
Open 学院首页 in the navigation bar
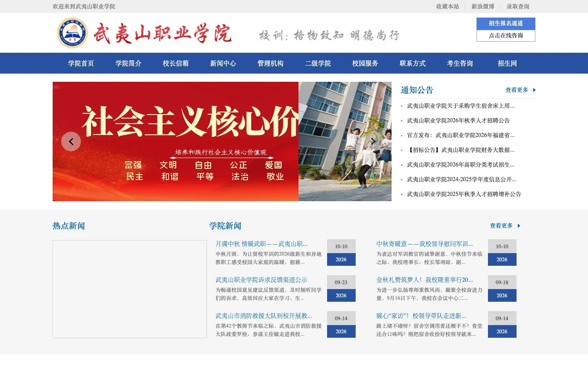tap(81, 63)
